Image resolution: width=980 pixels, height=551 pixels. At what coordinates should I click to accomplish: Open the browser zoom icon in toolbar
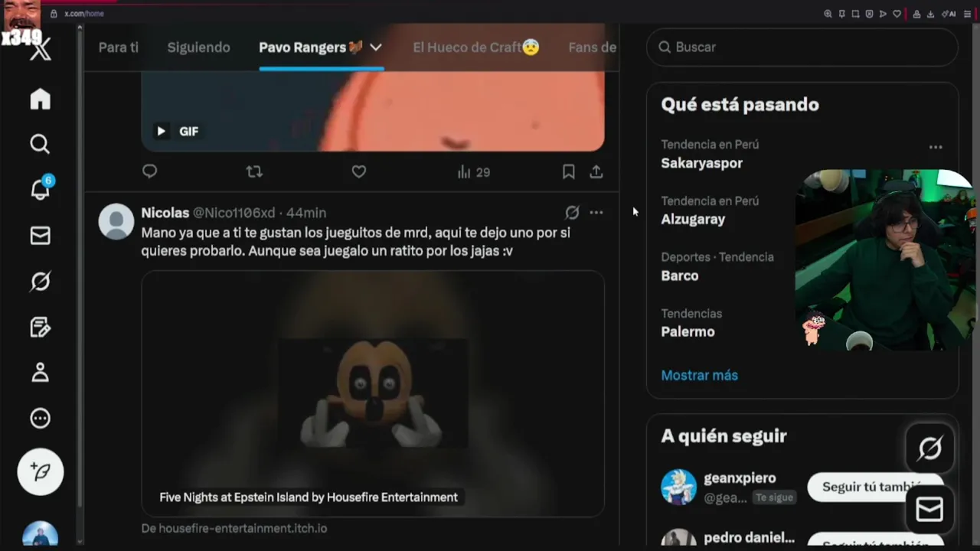[828, 14]
